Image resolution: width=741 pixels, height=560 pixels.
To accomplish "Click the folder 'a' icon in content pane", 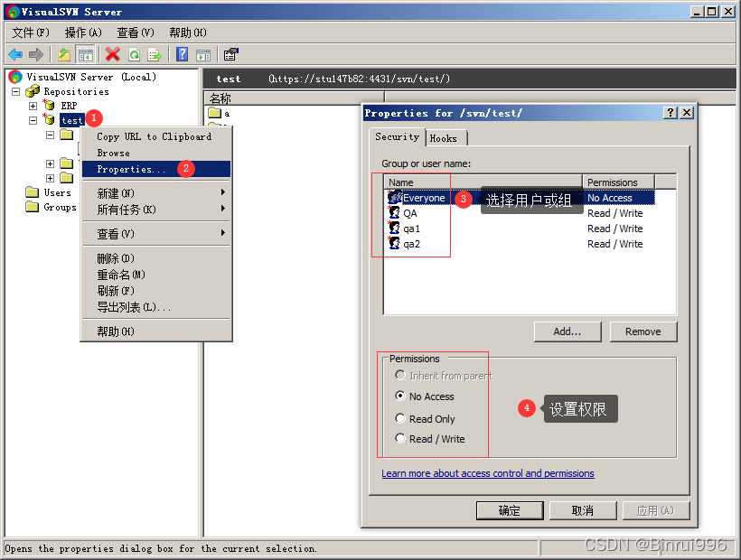I will click(215, 113).
